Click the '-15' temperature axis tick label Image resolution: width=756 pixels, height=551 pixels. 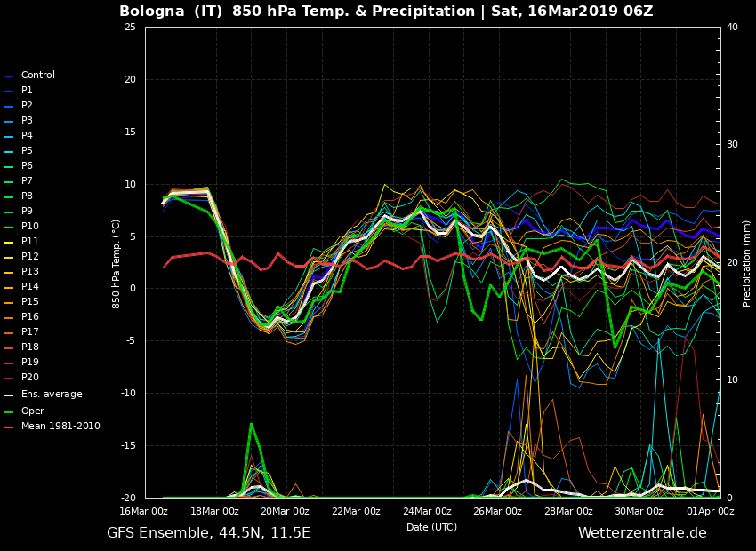[129, 446]
